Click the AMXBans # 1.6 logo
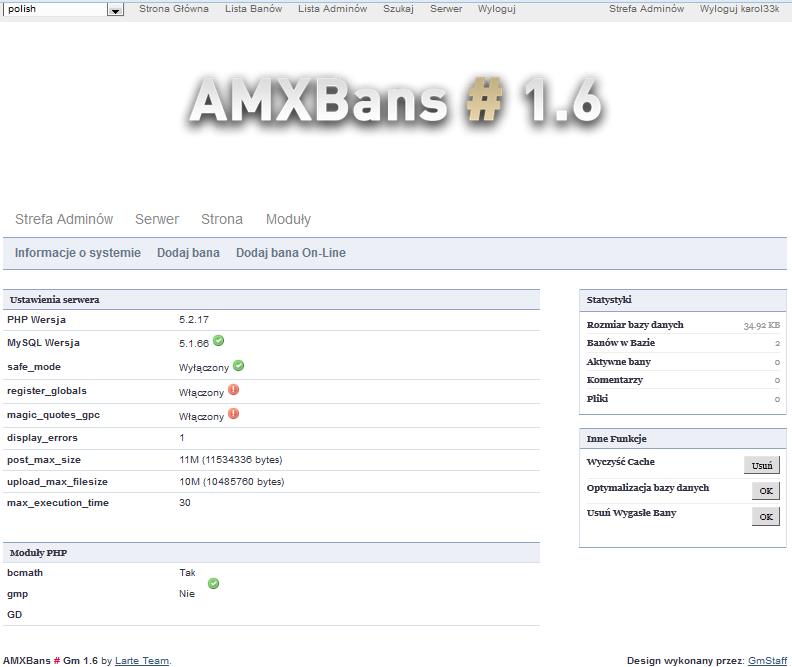This screenshot has height=667, width=792. coord(395,100)
